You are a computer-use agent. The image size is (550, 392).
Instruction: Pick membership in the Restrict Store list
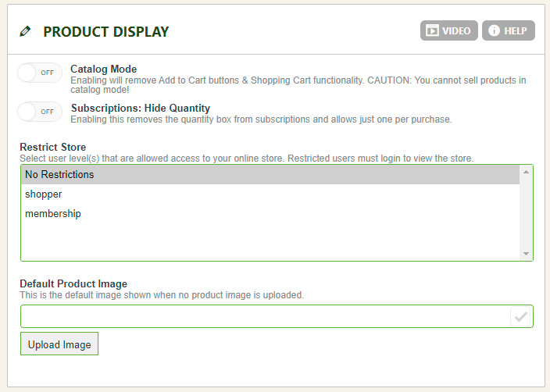tap(53, 213)
